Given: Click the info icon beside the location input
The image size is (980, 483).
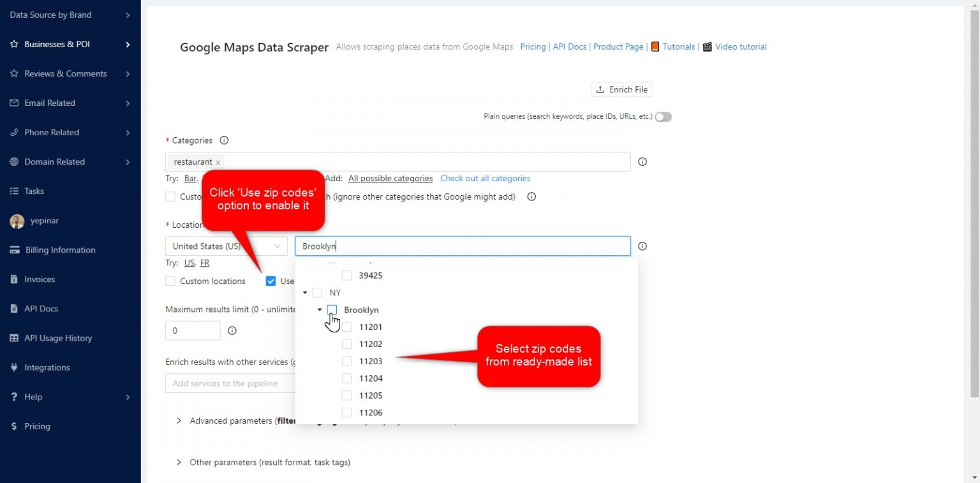Looking at the screenshot, I should 642,246.
